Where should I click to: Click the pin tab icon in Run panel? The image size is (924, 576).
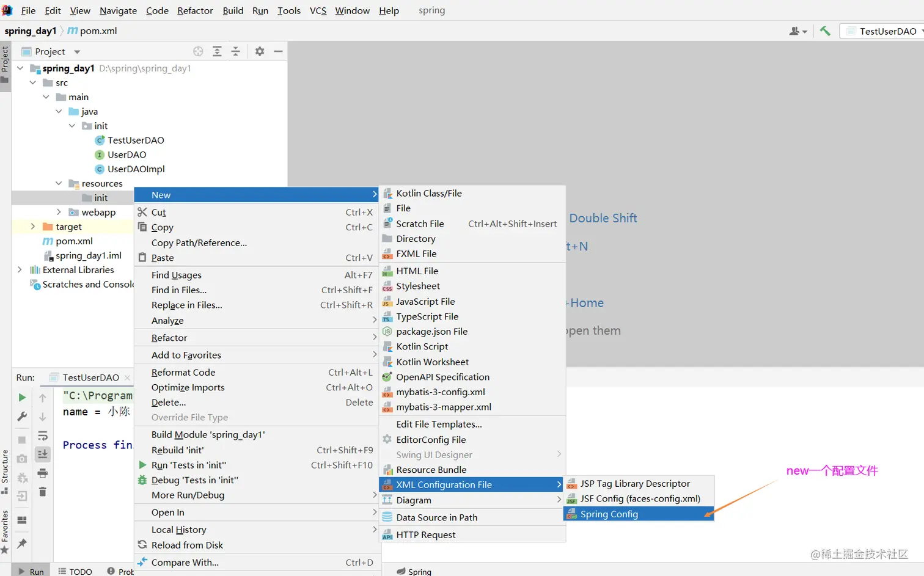pos(22,543)
